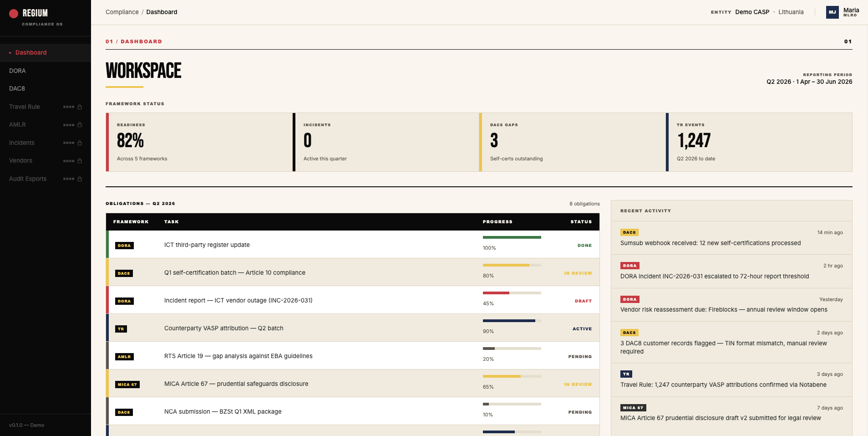Click 'ICT third-party register update' task
The height and width of the screenshot is (436, 868).
tap(207, 245)
